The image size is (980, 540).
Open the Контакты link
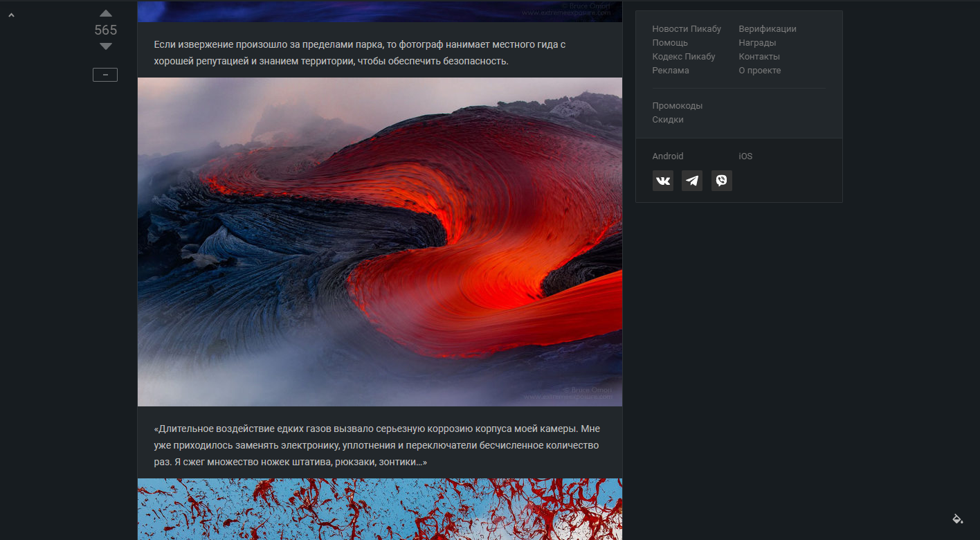759,57
